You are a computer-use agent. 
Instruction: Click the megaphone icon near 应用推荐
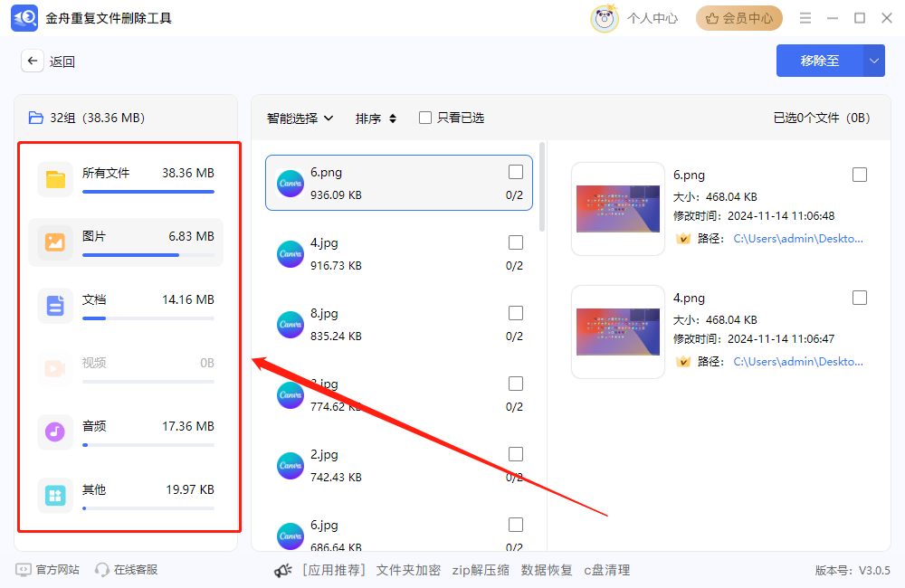282,571
